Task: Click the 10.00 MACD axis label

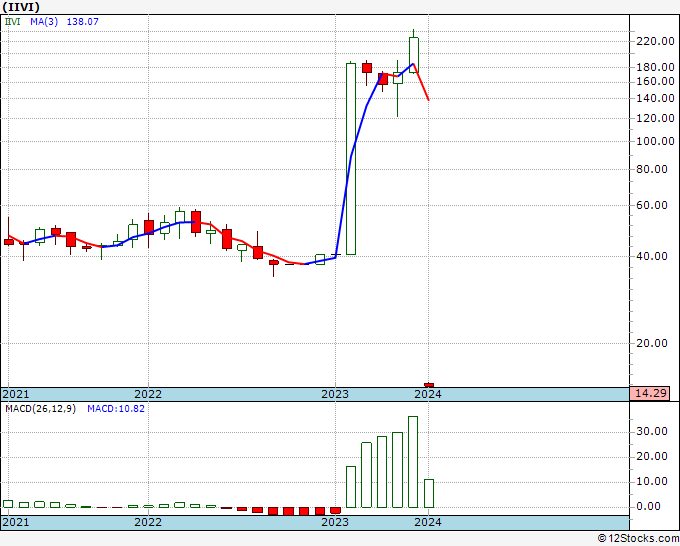Action: [652, 481]
